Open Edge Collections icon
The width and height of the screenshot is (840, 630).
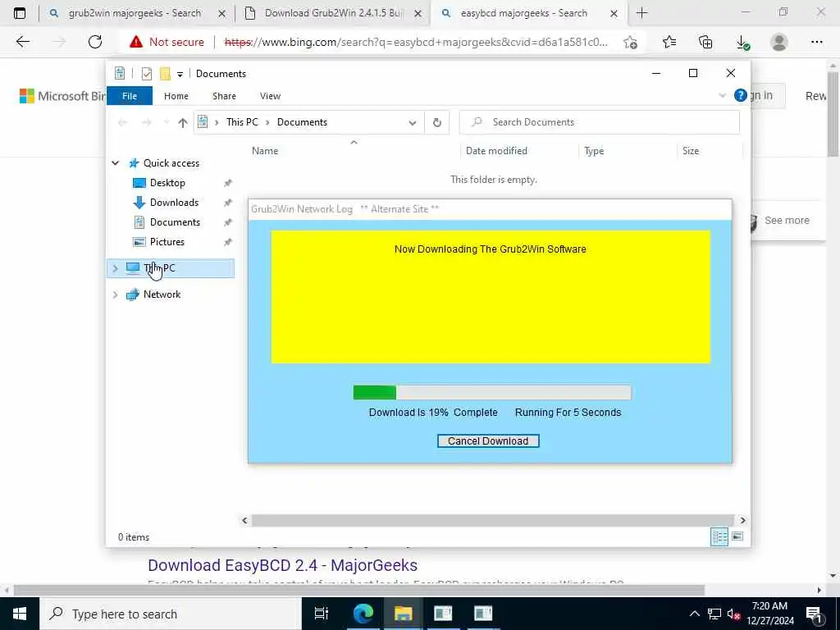coord(705,42)
